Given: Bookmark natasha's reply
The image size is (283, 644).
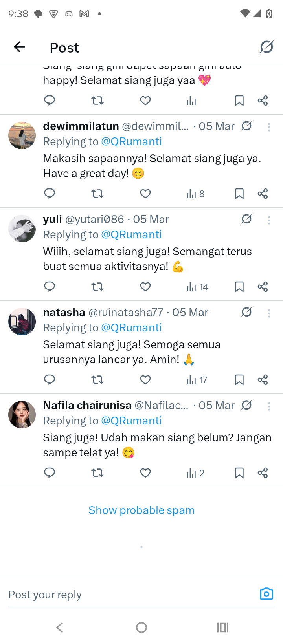Looking at the screenshot, I should (239, 380).
